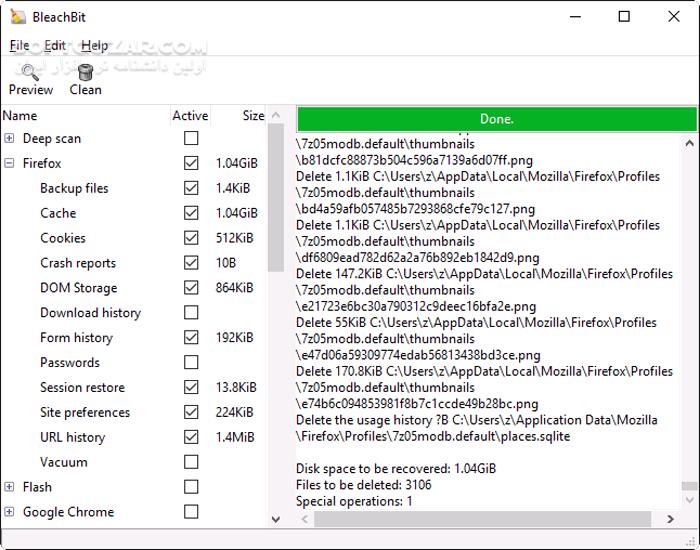The height and width of the screenshot is (550, 700).
Task: Expand the Deep scan tree node
Action: [9, 138]
